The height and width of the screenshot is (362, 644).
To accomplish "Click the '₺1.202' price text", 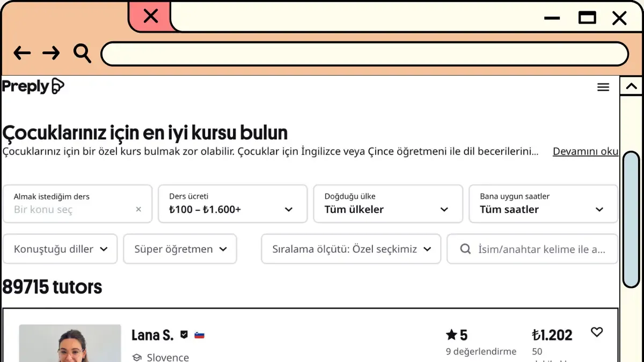I will (552, 335).
